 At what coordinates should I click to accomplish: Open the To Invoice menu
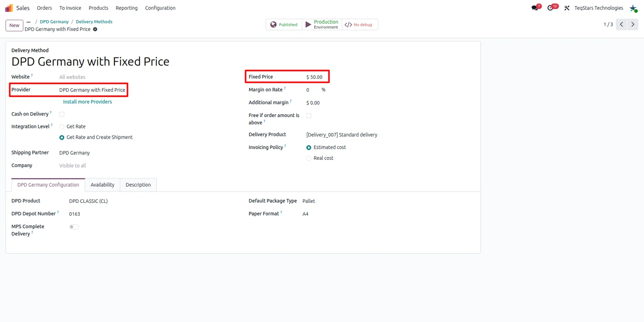[70, 8]
